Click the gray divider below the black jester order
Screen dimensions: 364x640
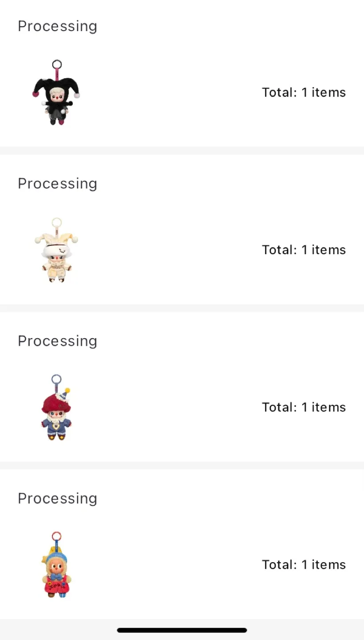182,151
